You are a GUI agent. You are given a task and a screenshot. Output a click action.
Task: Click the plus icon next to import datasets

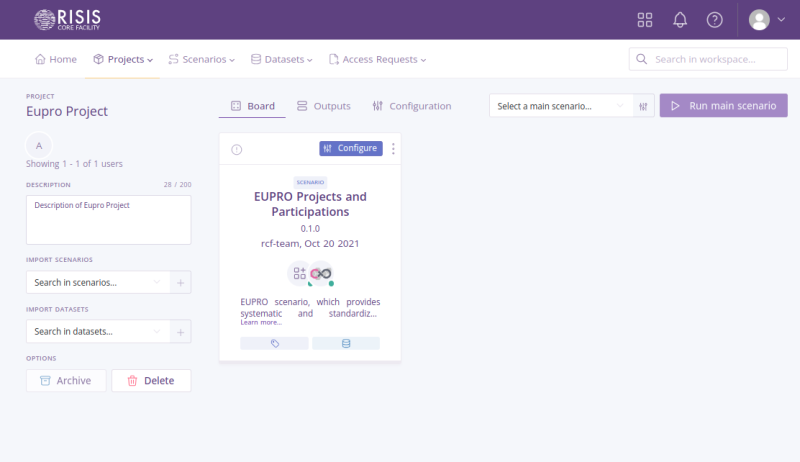pyautogui.click(x=181, y=331)
